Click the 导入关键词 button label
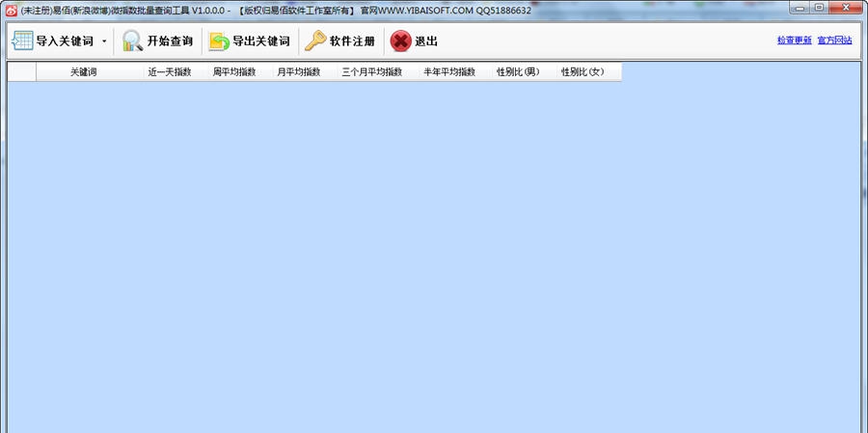This screenshot has width=868, height=433. (x=65, y=41)
